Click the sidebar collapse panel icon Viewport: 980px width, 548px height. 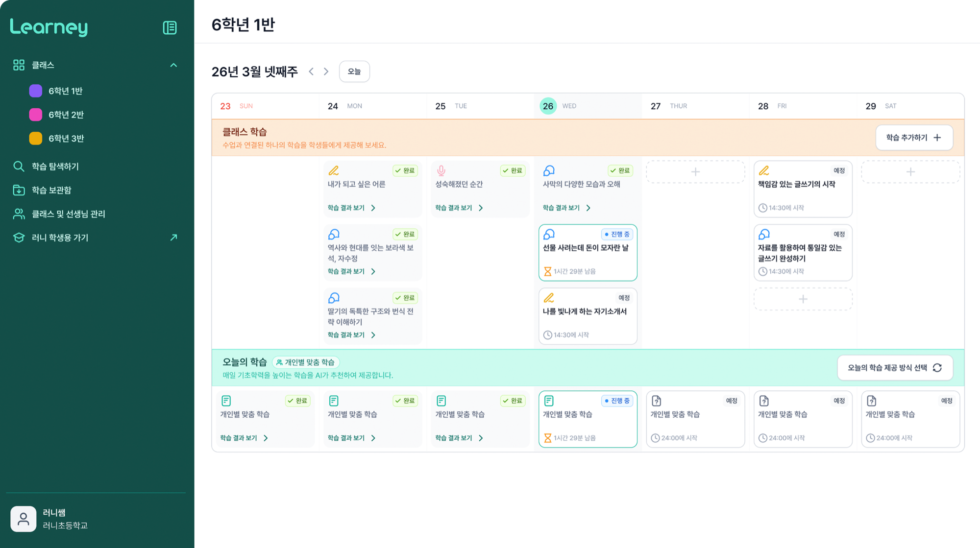170,27
